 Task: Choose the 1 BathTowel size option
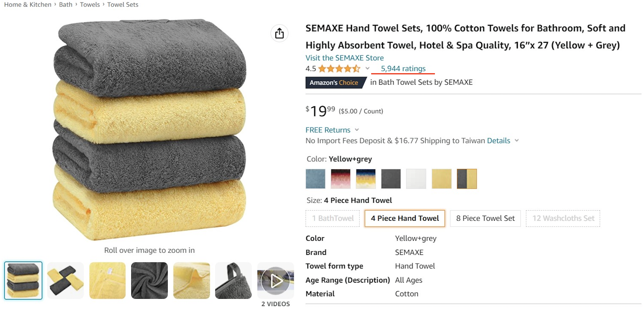coord(333,218)
